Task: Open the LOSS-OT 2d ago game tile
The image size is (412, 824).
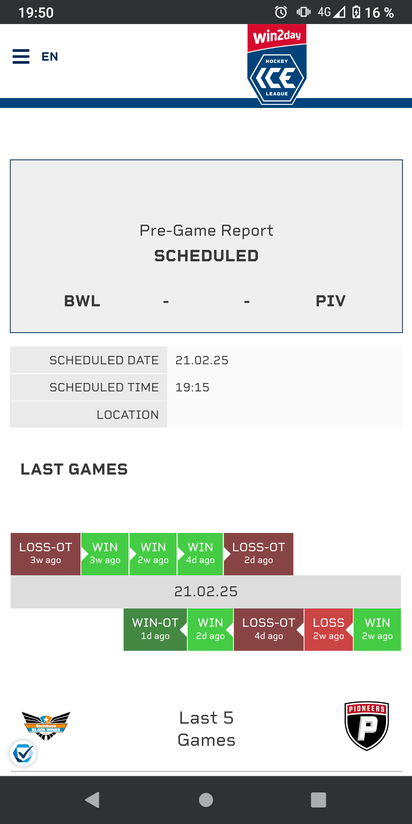Action: (259, 554)
